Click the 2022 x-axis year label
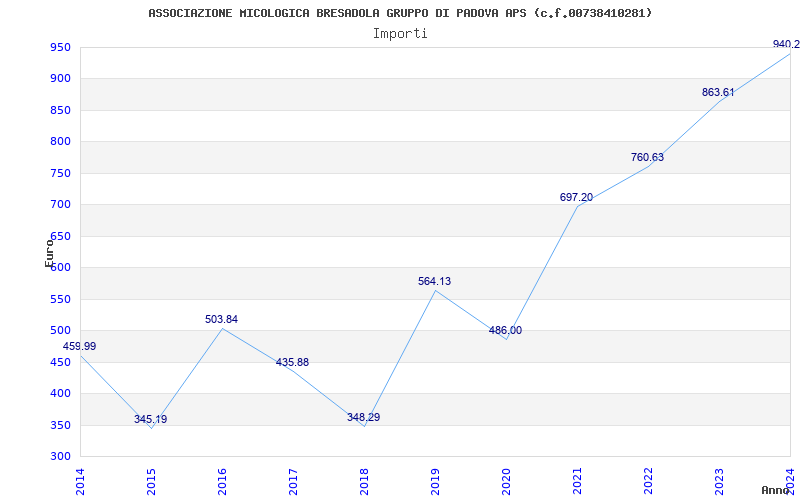 [x=648, y=481]
